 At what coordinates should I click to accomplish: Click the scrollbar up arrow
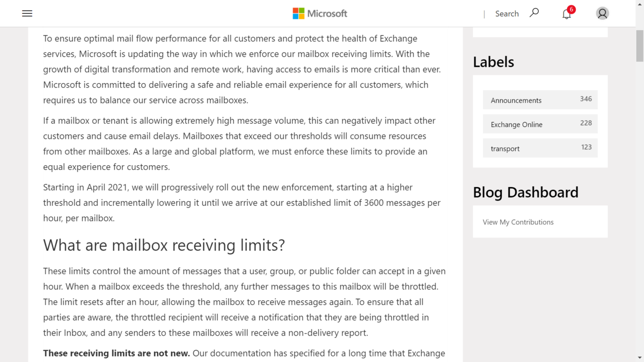tap(640, 4)
